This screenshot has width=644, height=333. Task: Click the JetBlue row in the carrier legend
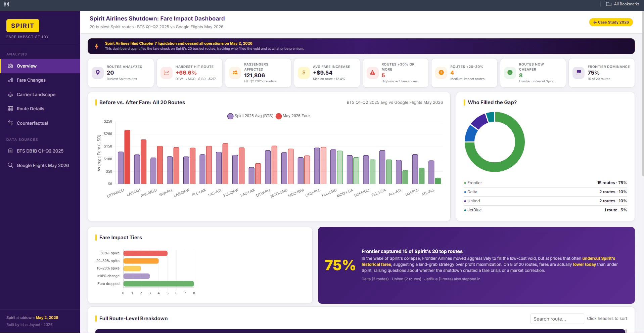point(545,210)
